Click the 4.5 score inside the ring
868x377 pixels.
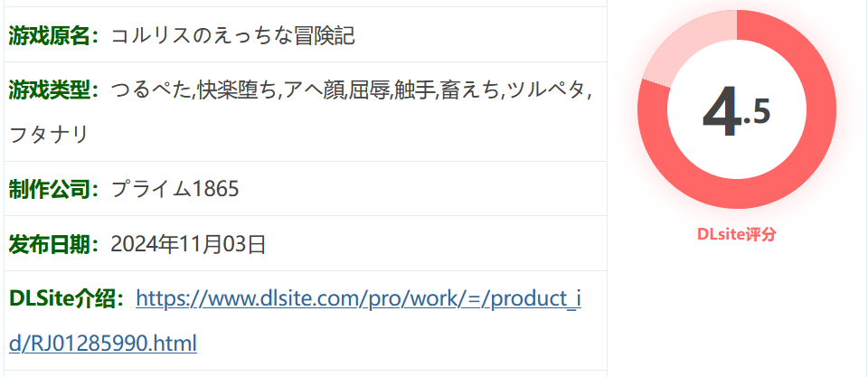736,114
